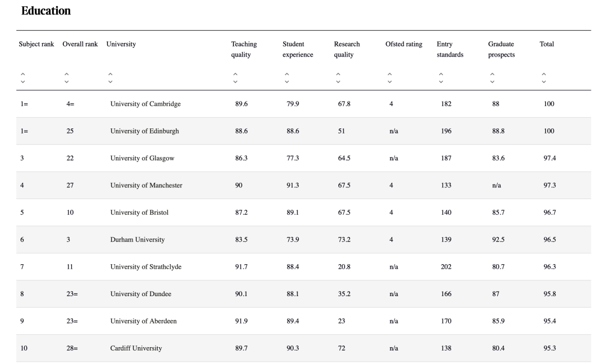Sort by Ofsted rating arrows

coord(389,78)
